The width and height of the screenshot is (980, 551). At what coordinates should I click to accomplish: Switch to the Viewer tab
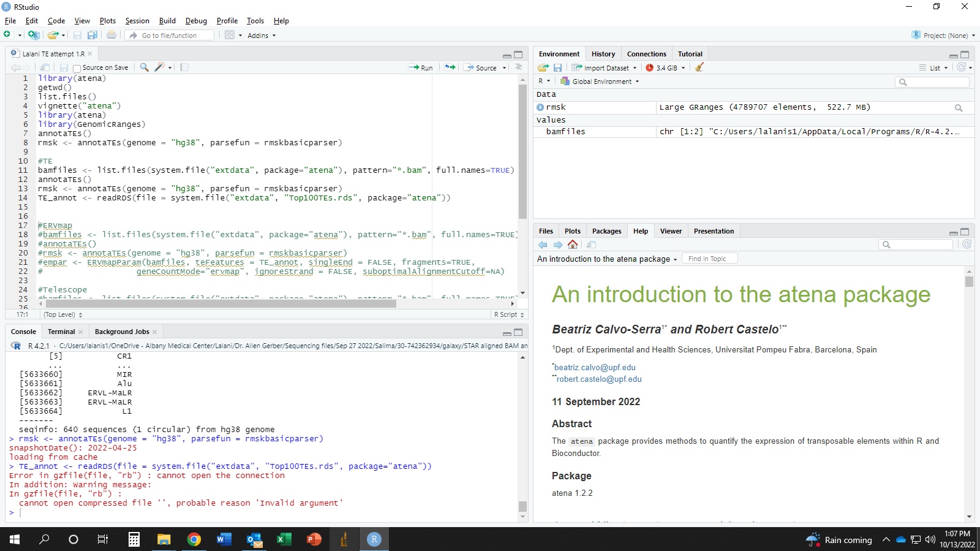671,231
